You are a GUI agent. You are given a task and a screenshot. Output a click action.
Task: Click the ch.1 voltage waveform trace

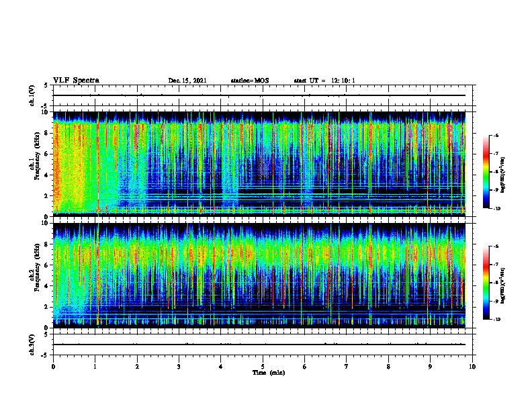pyautogui.click(x=259, y=95)
